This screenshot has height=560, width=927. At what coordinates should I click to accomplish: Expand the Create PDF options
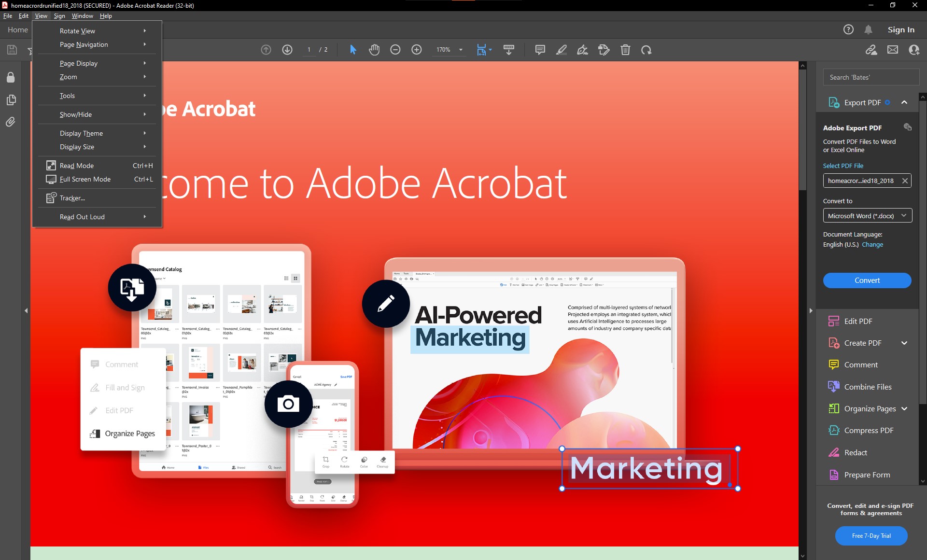[x=904, y=343]
